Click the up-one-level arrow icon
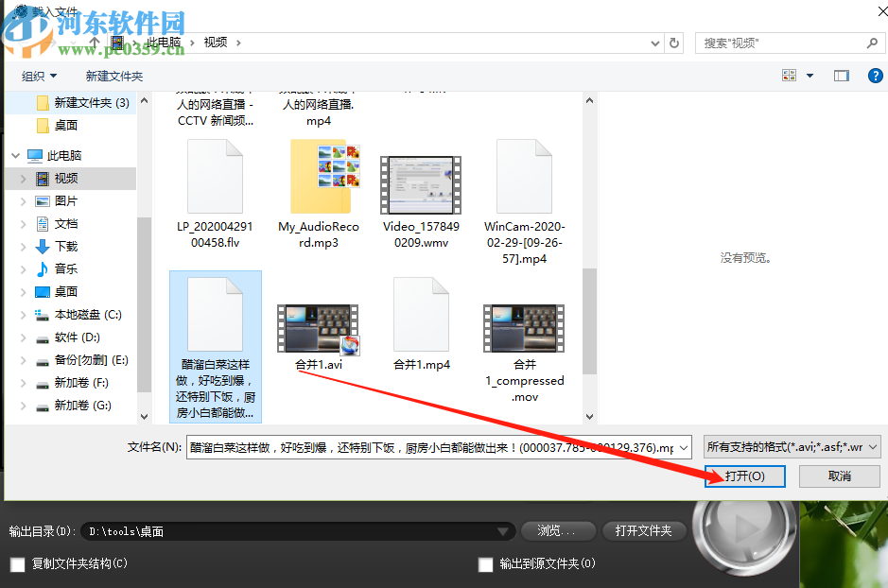The width and height of the screenshot is (888, 588). pos(94,43)
